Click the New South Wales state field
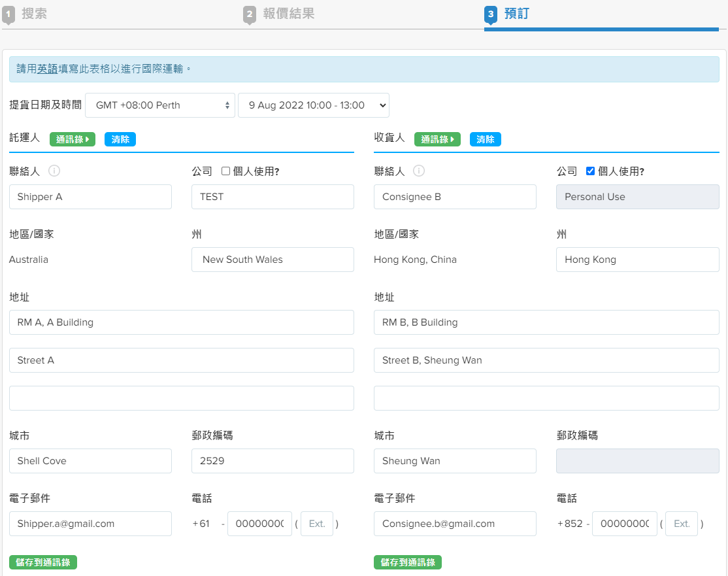Viewport: 728px width, 576px height. click(273, 260)
